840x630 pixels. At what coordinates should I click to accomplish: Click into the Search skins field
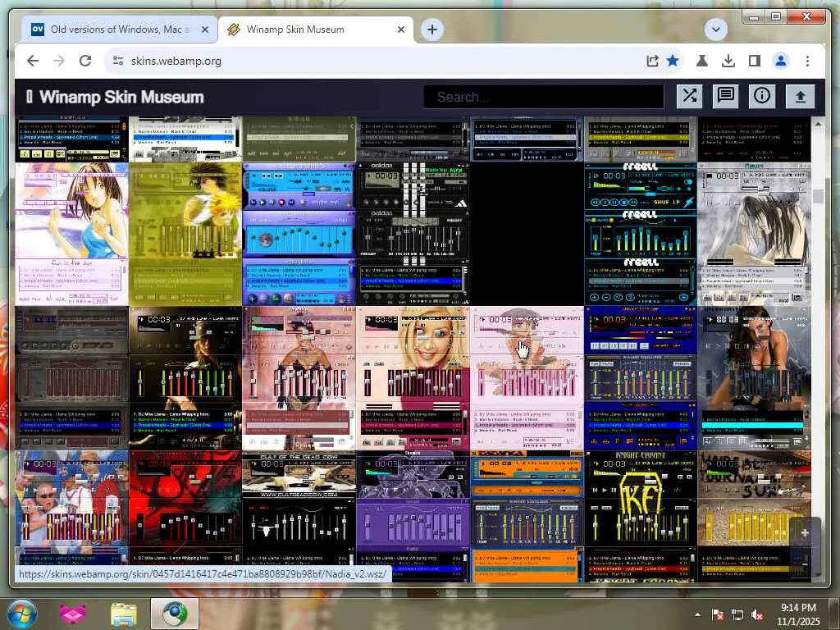(x=544, y=97)
